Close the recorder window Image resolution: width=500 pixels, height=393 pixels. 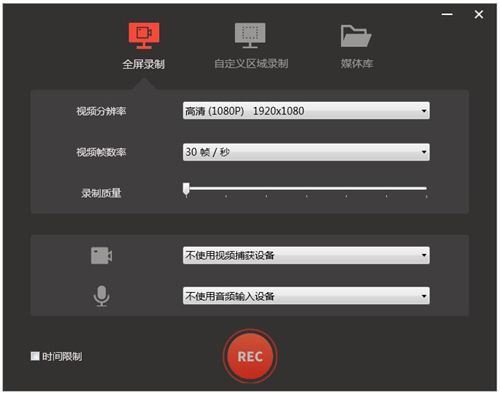479,14
